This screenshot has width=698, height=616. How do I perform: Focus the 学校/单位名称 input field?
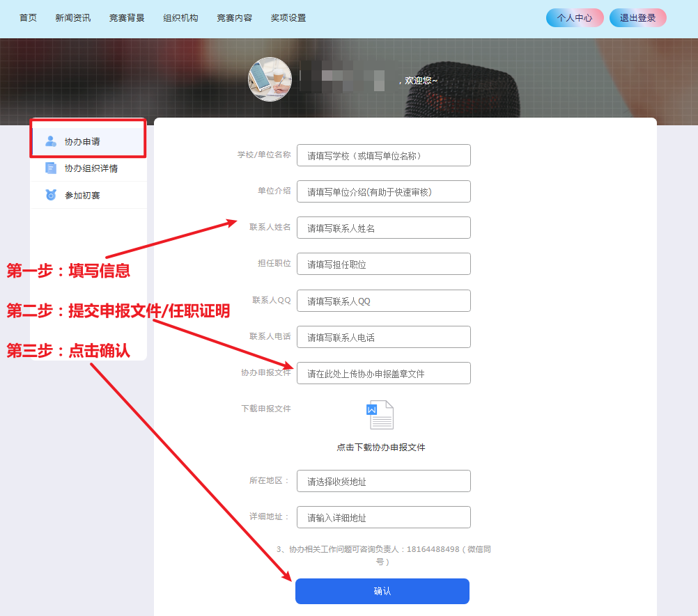383,155
